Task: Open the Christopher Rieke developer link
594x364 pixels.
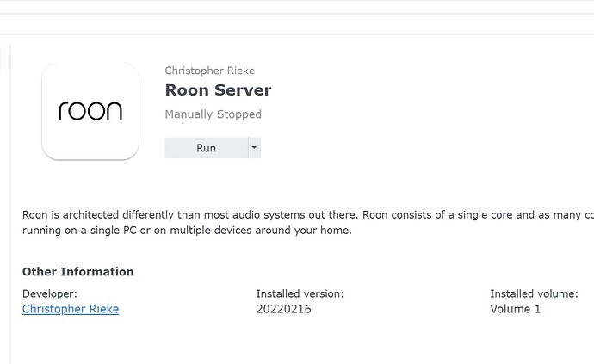Action: pyautogui.click(x=71, y=309)
